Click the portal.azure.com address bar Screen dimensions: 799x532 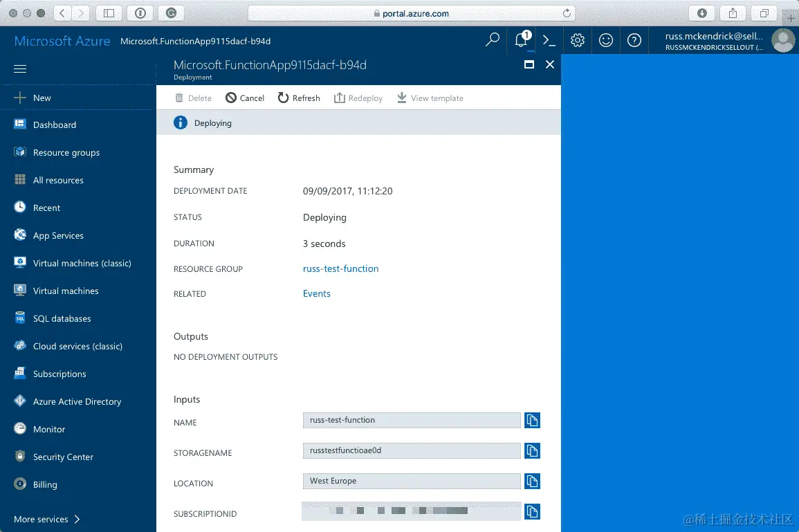pos(412,13)
